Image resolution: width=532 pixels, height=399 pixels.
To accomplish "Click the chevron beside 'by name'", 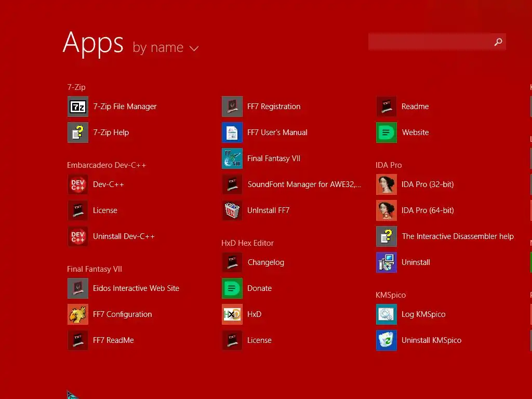I will (x=194, y=48).
